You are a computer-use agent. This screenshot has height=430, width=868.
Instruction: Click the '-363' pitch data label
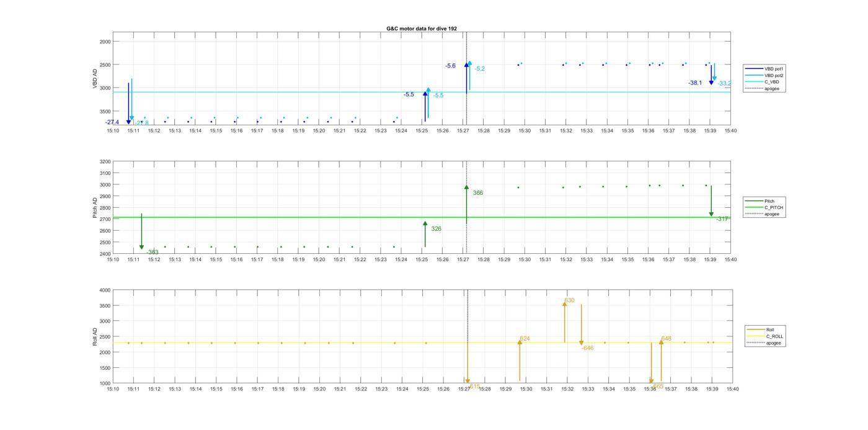point(153,252)
